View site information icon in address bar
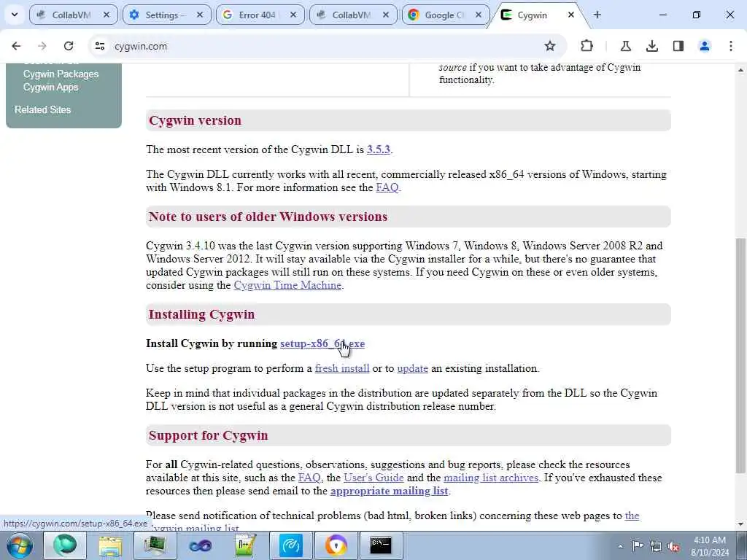The width and height of the screenshot is (747, 560). 99,46
